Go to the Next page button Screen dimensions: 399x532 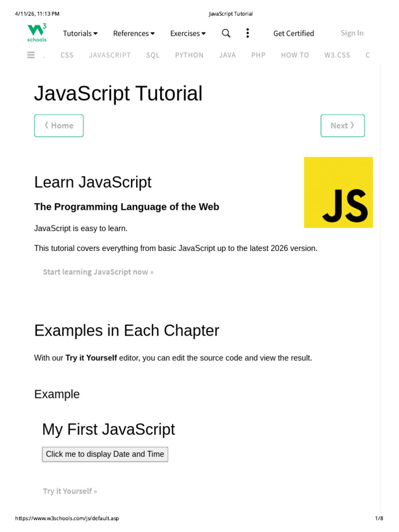pos(343,126)
